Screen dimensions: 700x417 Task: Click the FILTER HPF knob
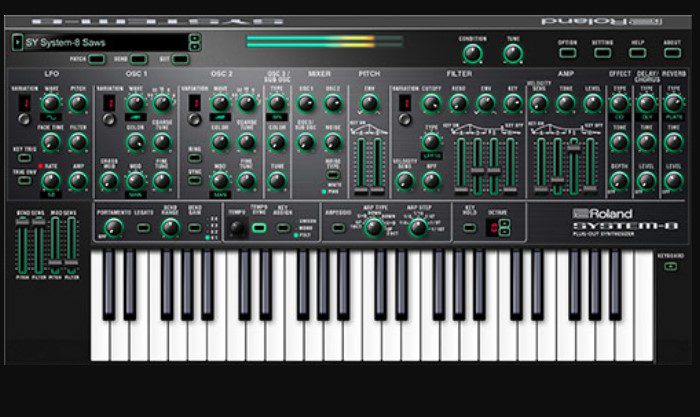(x=431, y=181)
